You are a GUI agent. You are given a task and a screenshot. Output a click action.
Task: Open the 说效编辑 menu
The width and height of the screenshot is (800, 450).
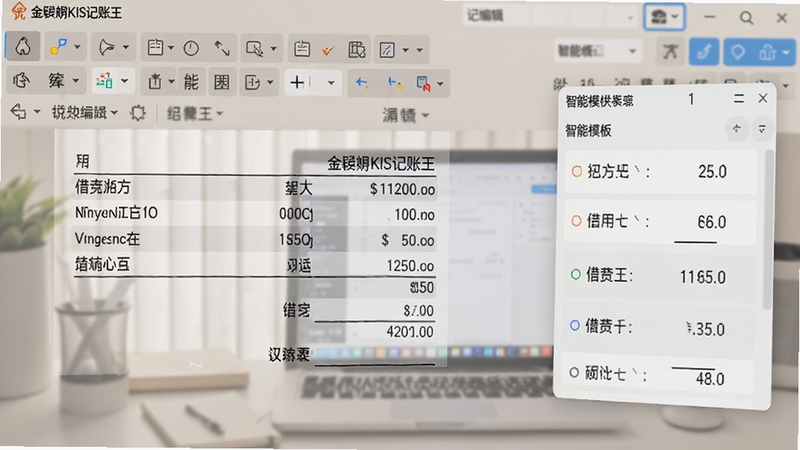click(84, 112)
